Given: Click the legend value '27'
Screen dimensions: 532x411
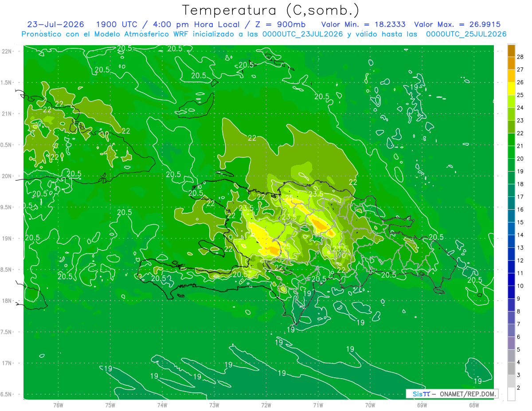Looking at the screenshot, I should [x=520, y=70].
